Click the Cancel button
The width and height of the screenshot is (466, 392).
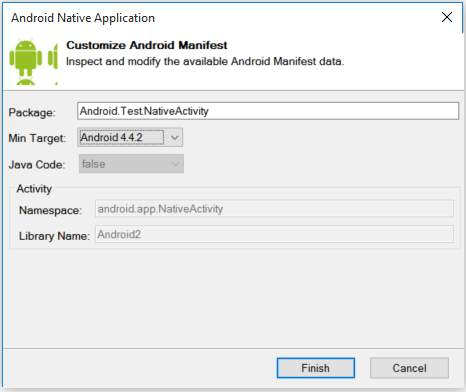click(x=409, y=368)
